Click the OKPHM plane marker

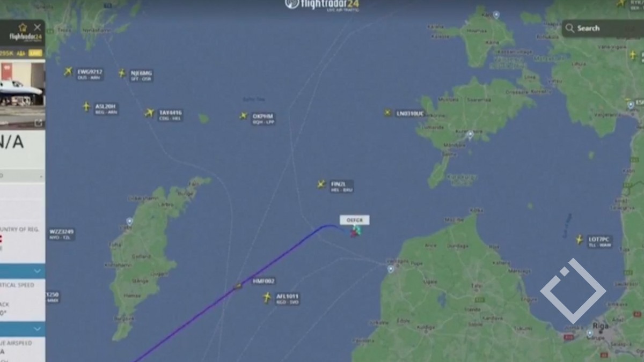click(x=243, y=115)
